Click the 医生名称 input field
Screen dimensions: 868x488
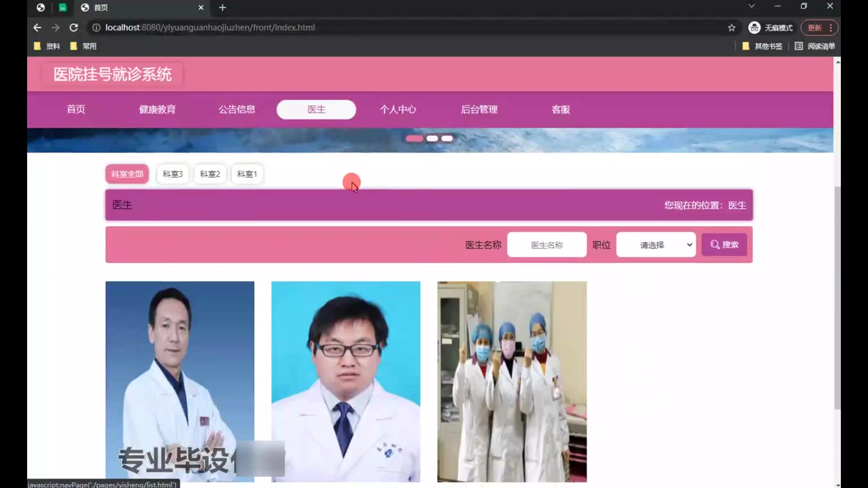point(547,245)
